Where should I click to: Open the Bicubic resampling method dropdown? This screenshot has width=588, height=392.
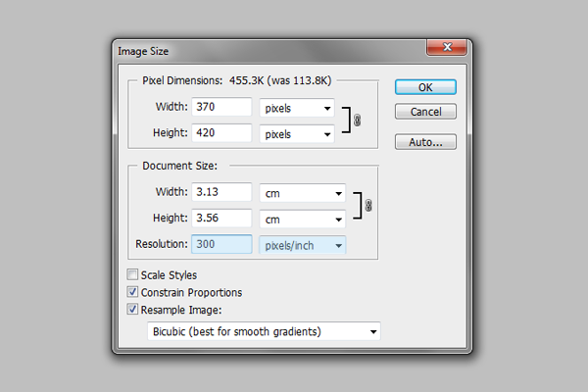262,331
